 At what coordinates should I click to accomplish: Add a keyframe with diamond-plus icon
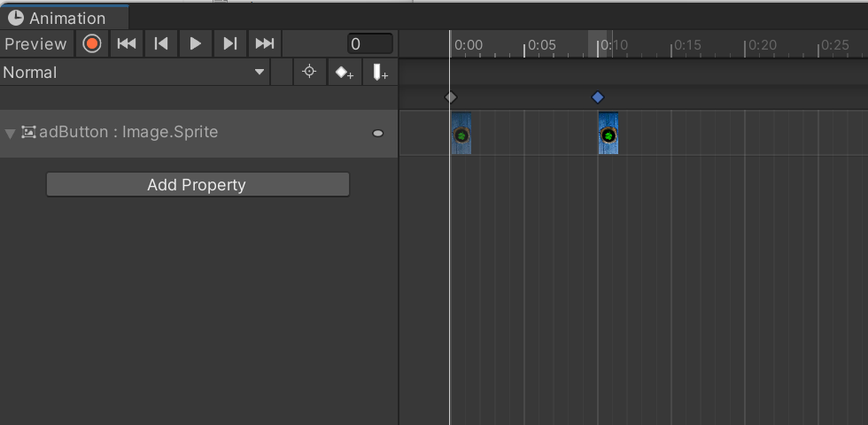(x=345, y=73)
